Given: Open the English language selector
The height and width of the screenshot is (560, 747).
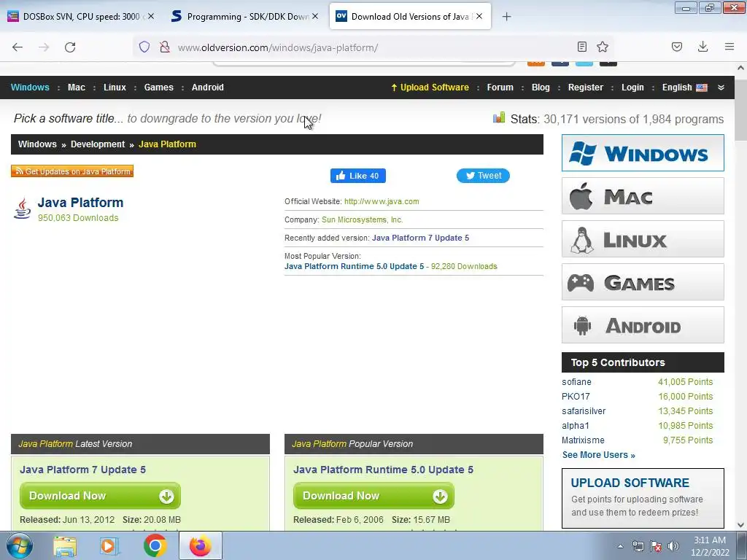Looking at the screenshot, I should (684, 87).
